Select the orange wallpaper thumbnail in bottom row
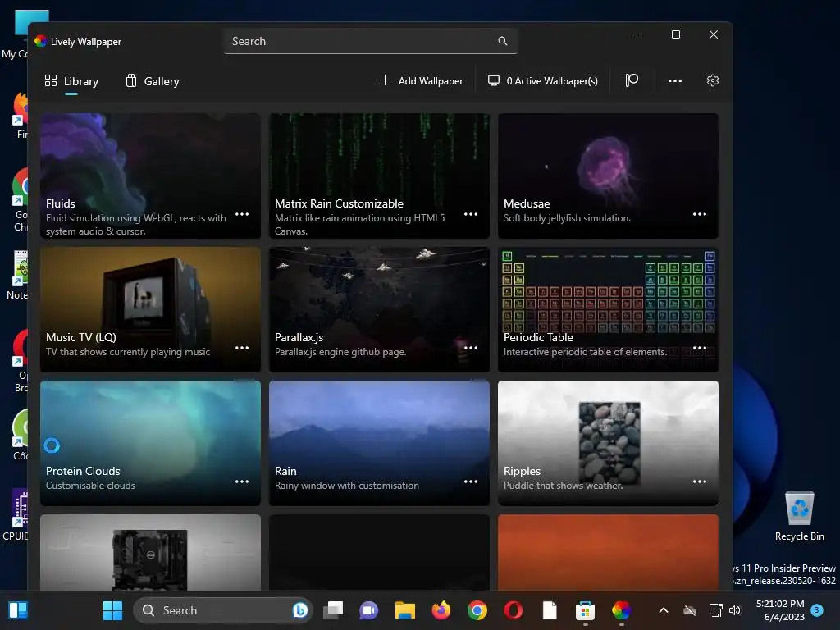 pyautogui.click(x=608, y=552)
